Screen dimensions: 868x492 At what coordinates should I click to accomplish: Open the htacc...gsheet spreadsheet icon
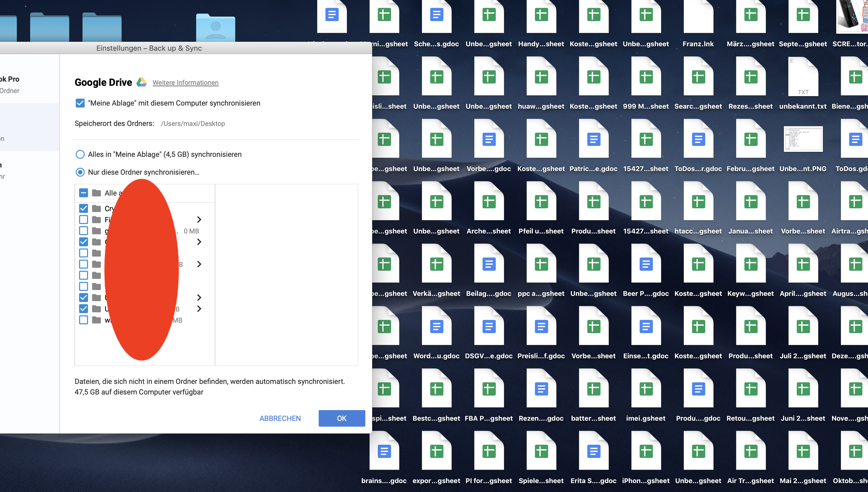[x=698, y=202]
